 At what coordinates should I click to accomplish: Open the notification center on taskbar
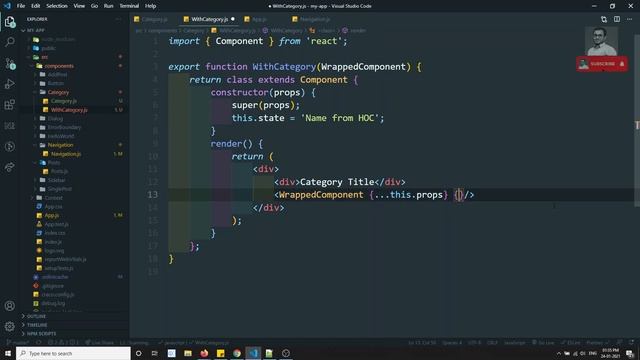630,353
